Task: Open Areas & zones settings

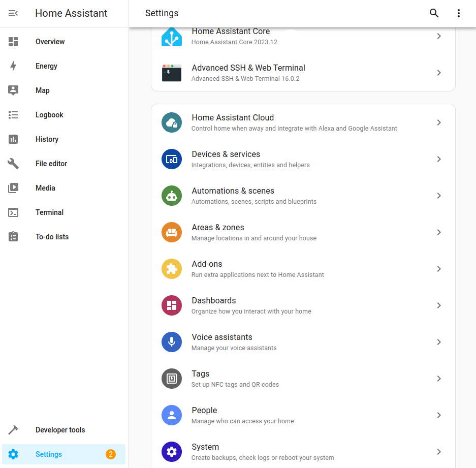Action: click(303, 232)
